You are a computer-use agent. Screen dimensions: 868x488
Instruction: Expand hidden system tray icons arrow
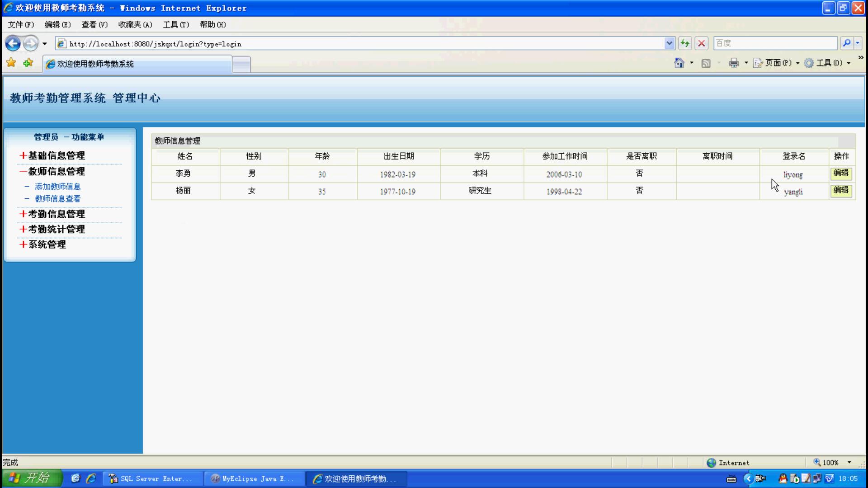click(748, 479)
